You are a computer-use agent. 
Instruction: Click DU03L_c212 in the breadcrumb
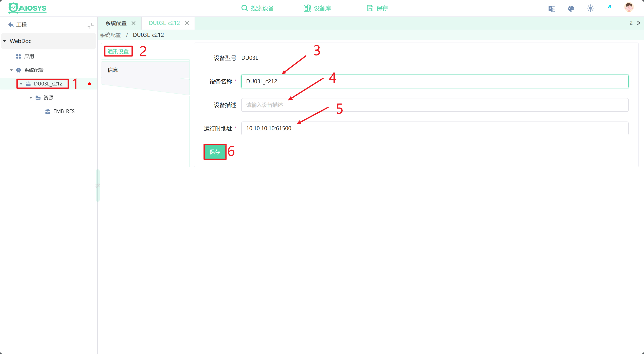coord(148,35)
